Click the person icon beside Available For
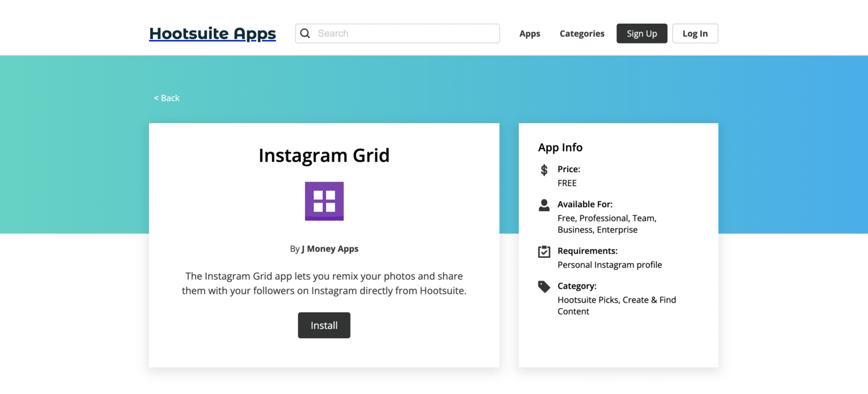Screen dimensions: 868x394 pos(543,204)
